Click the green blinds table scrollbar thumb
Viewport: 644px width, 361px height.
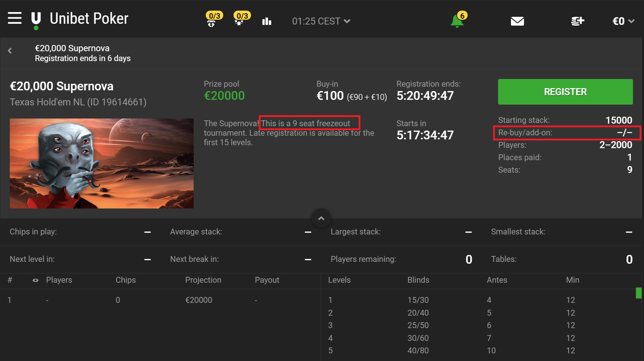[x=639, y=293]
